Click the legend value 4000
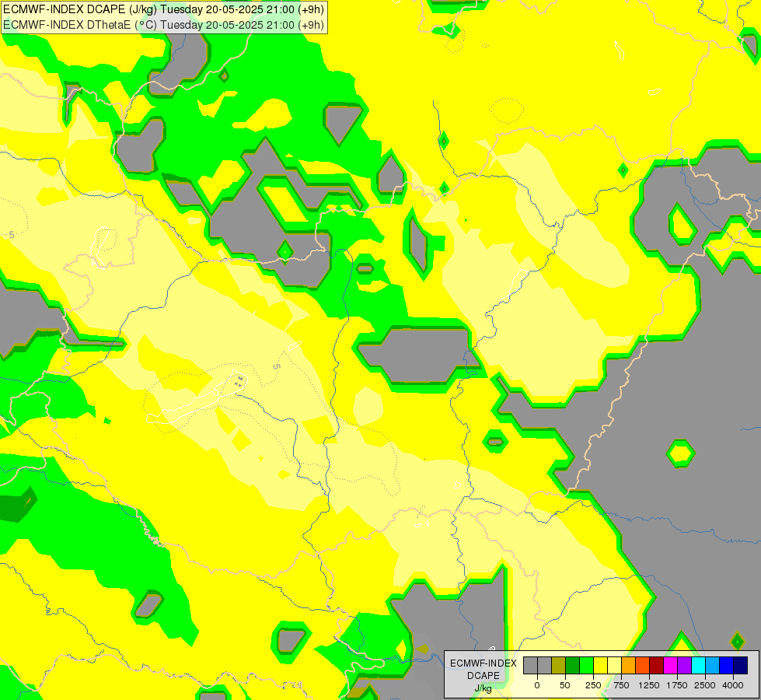Image resolution: width=761 pixels, height=700 pixels. coord(733,685)
